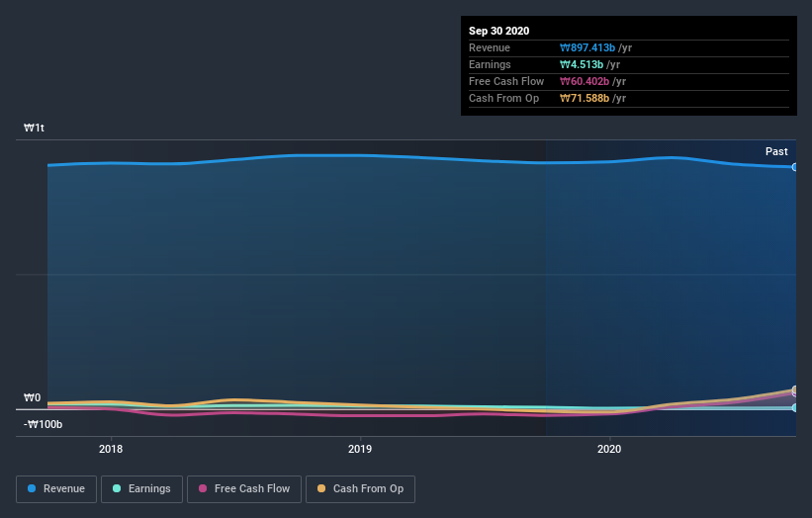Click the ₩4.513b earnings value
The height and width of the screenshot is (518, 812).
click(x=582, y=64)
